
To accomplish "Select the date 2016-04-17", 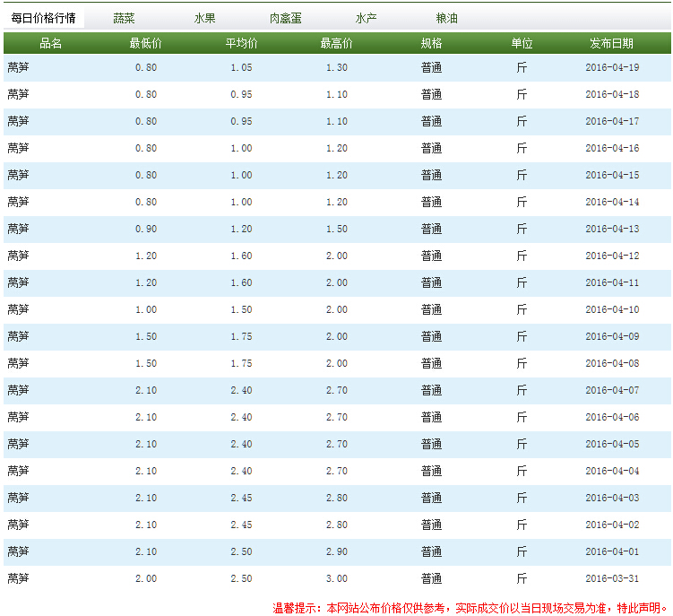I will click(x=612, y=121).
